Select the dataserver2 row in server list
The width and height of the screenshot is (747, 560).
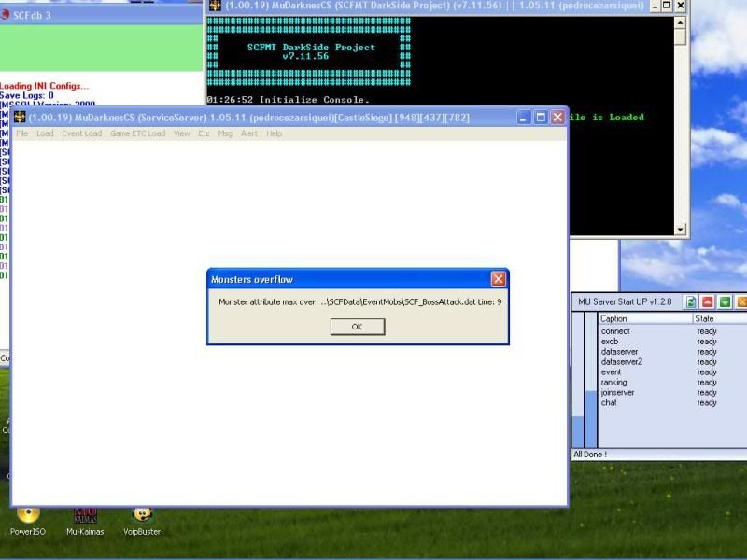(x=622, y=362)
